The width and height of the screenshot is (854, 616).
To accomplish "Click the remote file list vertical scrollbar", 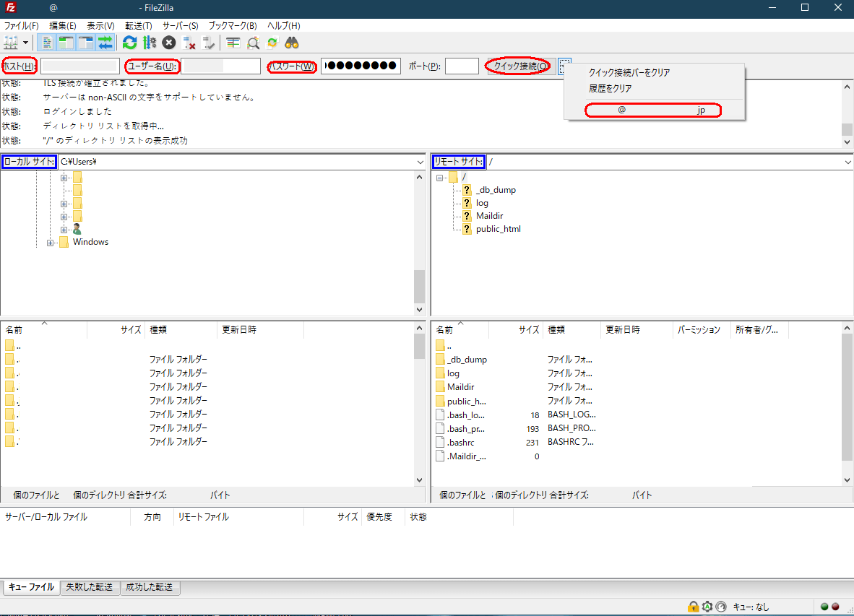I will click(x=847, y=404).
